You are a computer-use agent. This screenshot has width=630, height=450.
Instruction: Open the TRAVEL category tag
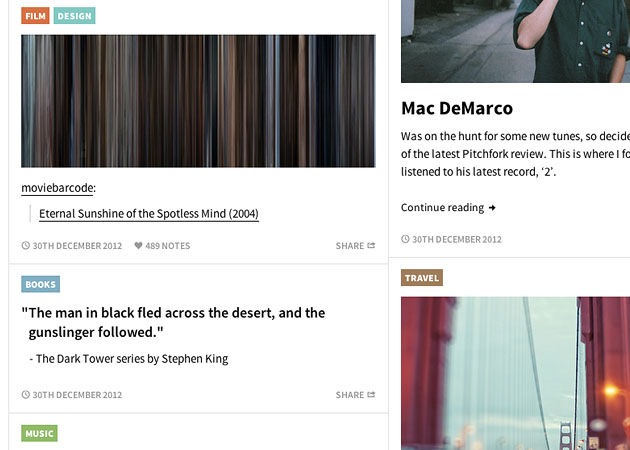(x=422, y=278)
